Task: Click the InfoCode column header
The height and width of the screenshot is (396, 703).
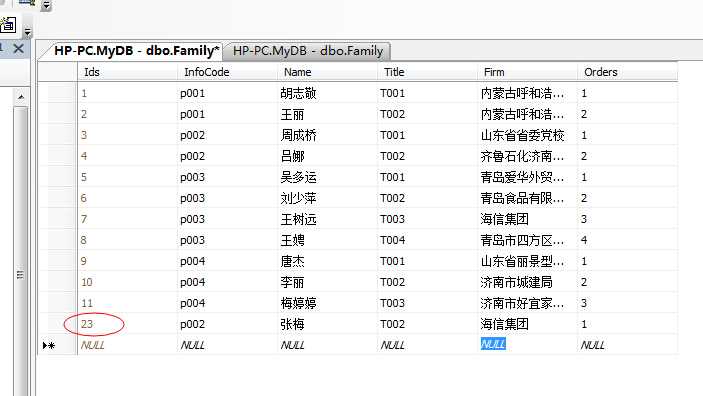Action: 227,72
